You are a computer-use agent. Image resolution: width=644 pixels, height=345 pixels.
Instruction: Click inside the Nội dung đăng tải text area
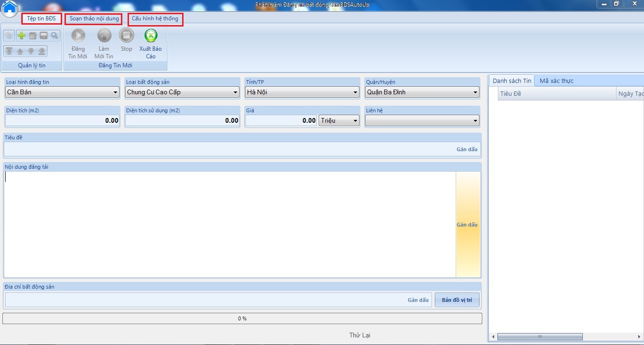pyautogui.click(x=228, y=224)
